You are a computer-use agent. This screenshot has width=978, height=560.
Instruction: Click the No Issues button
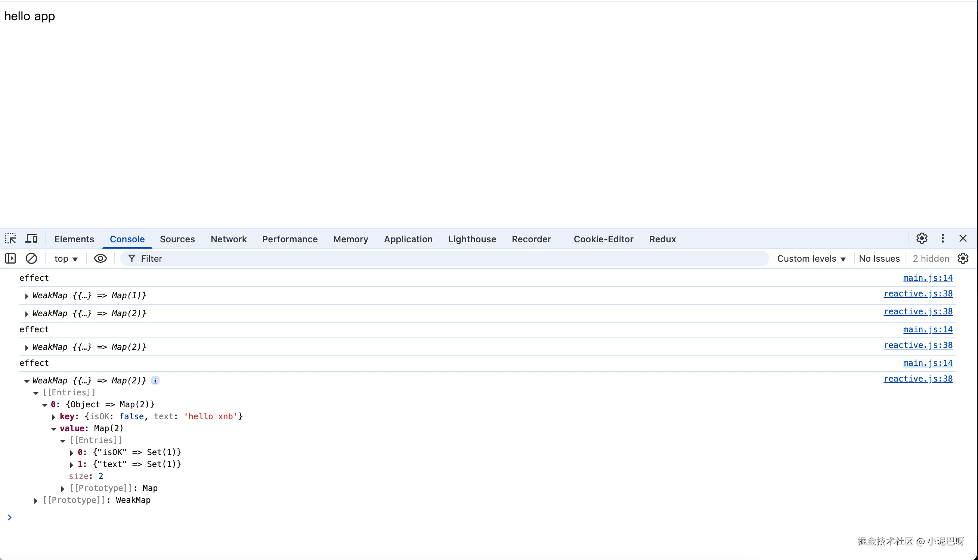879,258
